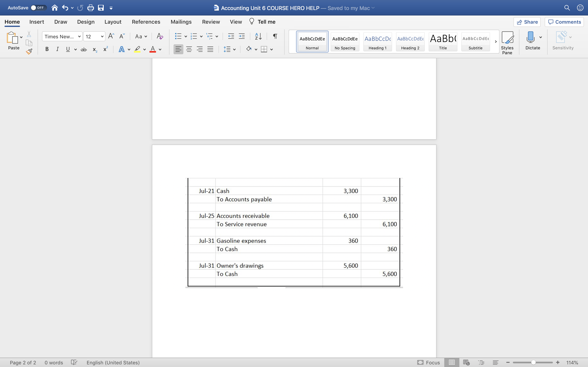Apply subscript formatting

click(x=95, y=49)
